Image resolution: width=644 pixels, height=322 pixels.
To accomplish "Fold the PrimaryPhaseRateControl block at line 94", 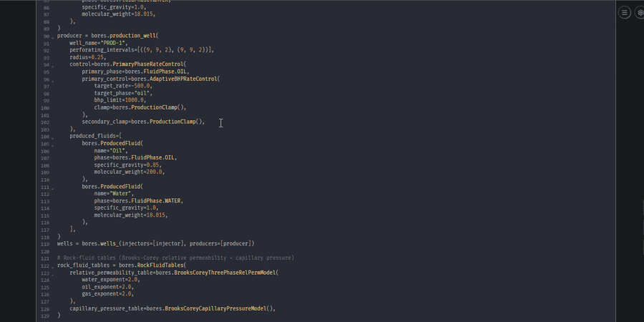I will click(52, 66).
